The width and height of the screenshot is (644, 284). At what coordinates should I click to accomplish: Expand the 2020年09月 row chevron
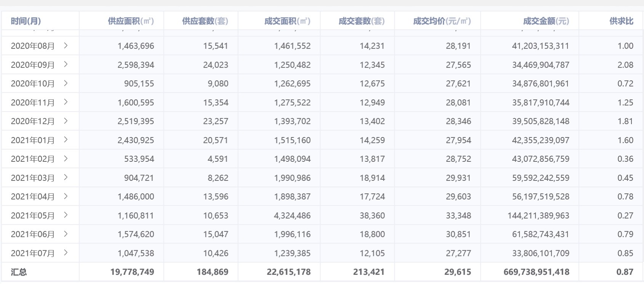pyautogui.click(x=66, y=64)
